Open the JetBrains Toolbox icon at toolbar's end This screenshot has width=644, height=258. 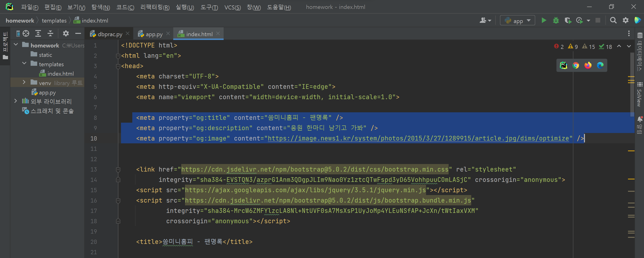[637, 20]
